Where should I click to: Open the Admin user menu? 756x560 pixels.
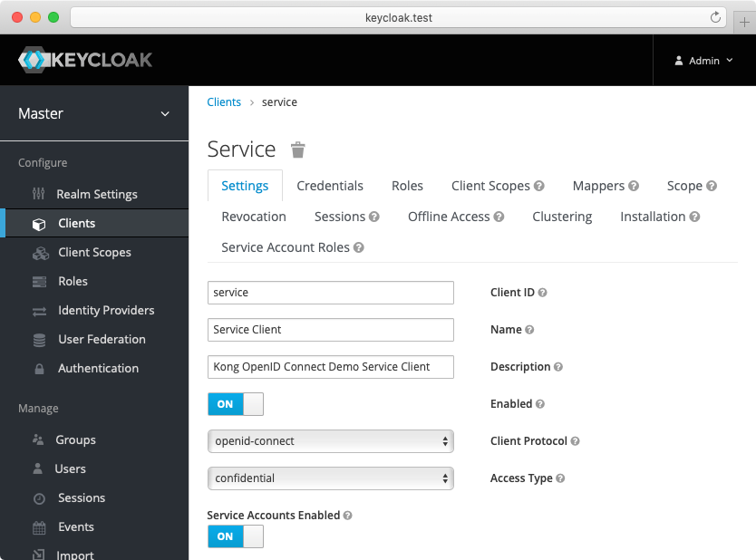(704, 61)
